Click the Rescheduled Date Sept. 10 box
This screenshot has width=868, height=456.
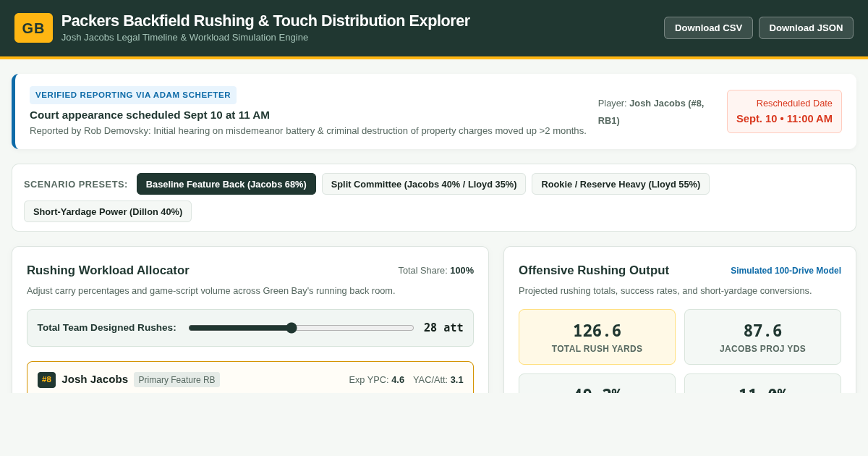[x=784, y=111]
